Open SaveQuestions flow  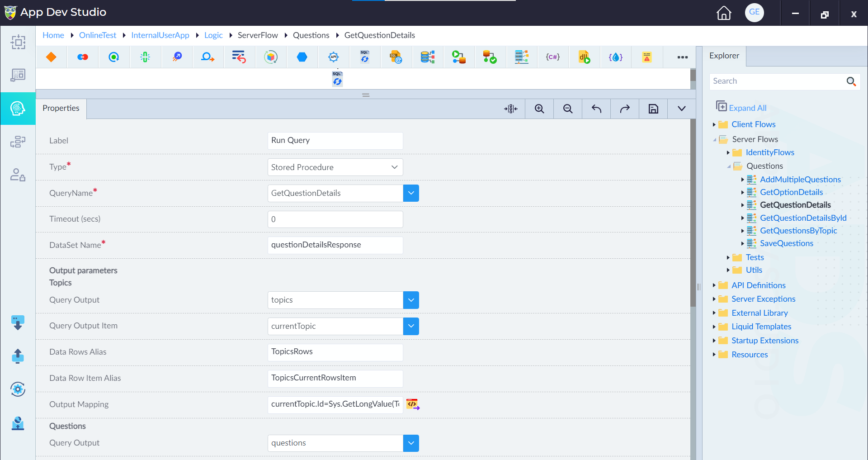click(x=786, y=243)
